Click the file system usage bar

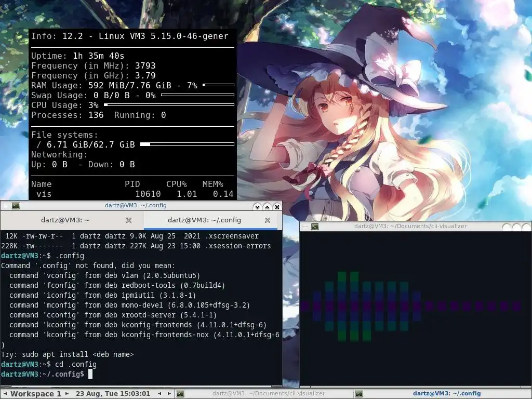coord(187,144)
